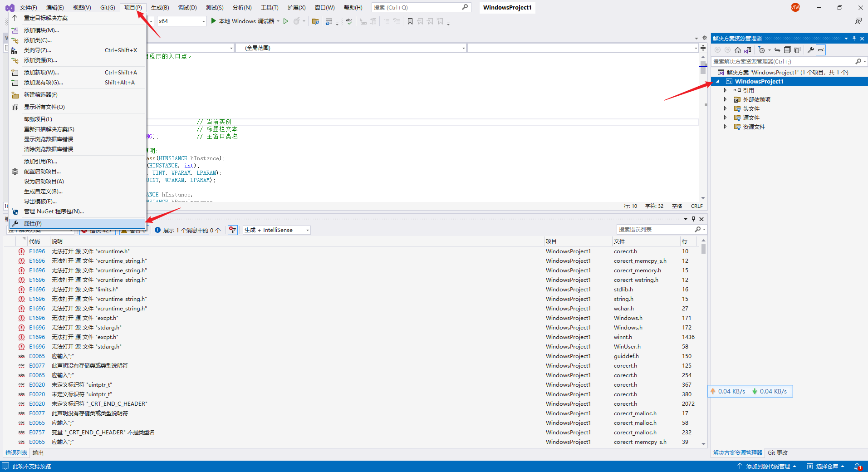Image resolution: width=868 pixels, height=472 pixels.
Task: Collapse the WindowsProject1 project node
Action: (x=717, y=81)
